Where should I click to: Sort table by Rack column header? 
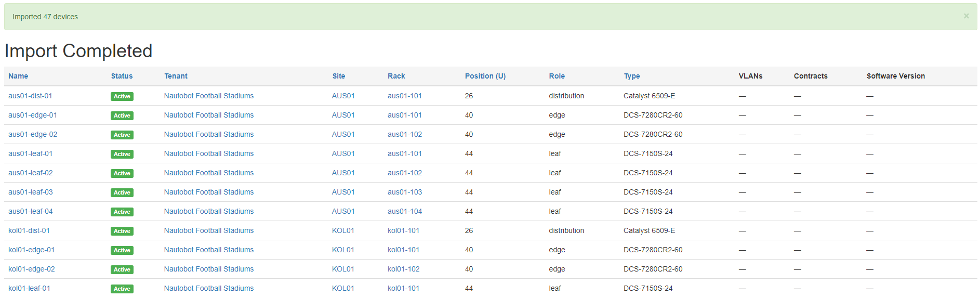[396, 76]
